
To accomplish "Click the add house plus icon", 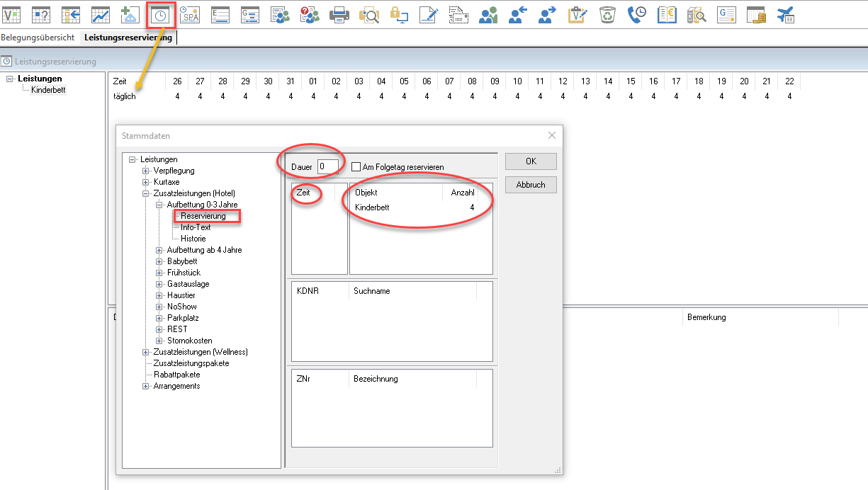I will pos(130,14).
